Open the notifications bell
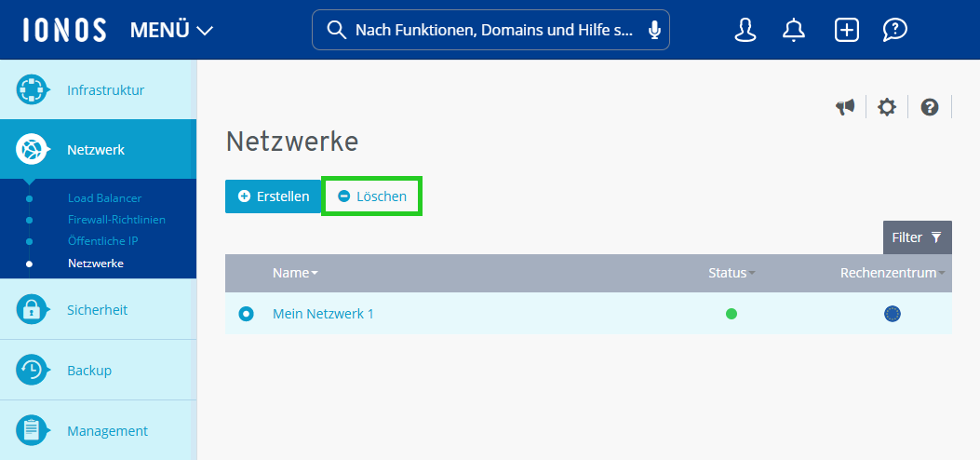 tap(794, 31)
